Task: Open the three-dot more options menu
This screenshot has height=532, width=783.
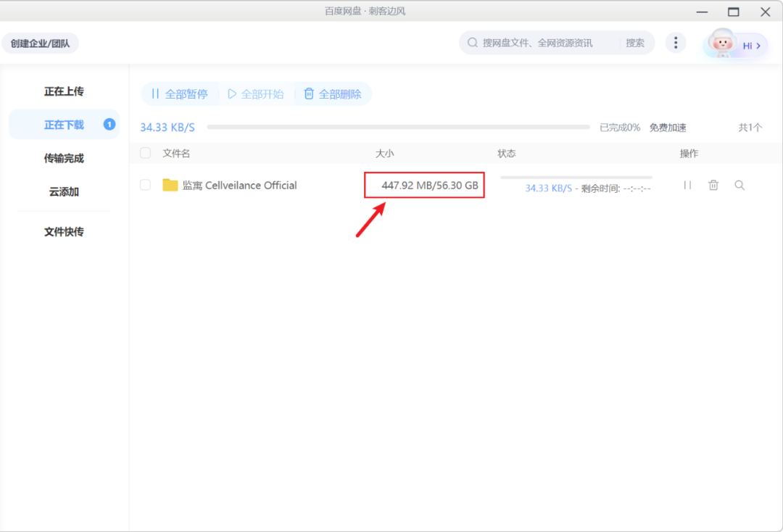Action: [x=676, y=43]
